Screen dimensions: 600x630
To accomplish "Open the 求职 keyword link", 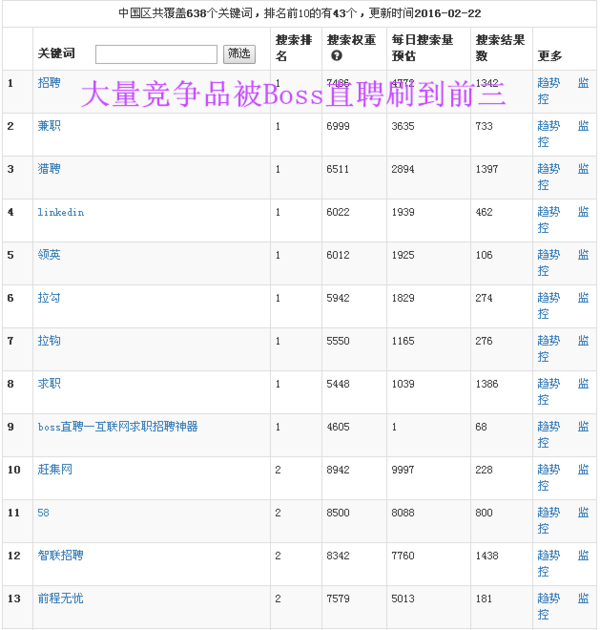I will pos(49,384).
